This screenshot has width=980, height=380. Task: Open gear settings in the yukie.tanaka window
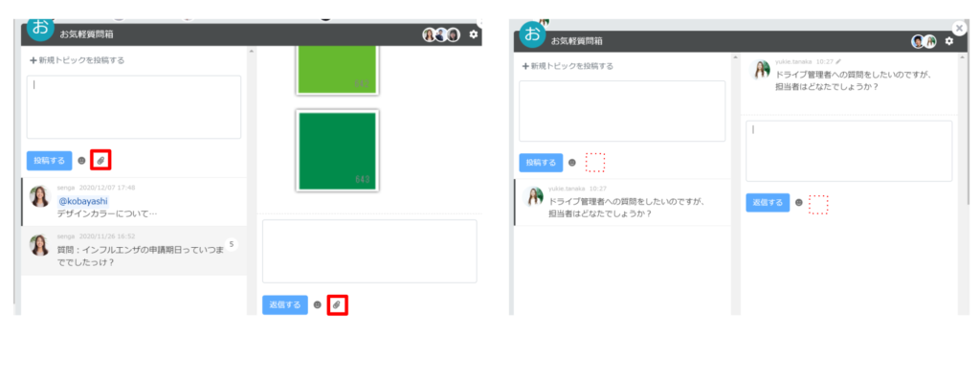[x=948, y=41]
